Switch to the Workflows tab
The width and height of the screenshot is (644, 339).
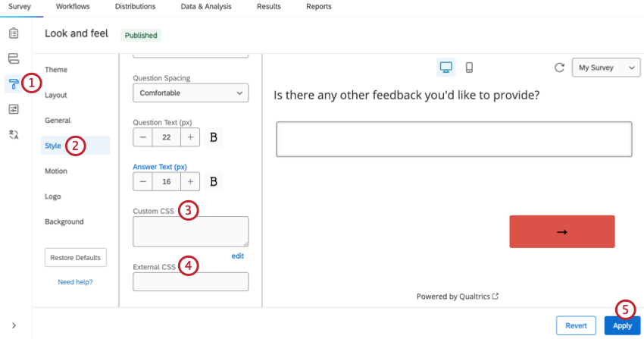click(73, 7)
